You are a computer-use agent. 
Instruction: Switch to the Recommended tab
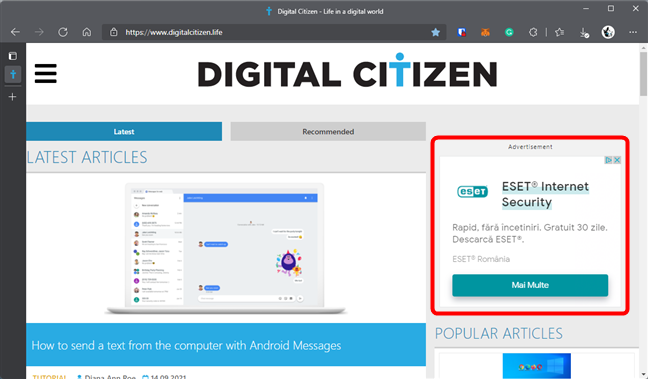pos(328,131)
